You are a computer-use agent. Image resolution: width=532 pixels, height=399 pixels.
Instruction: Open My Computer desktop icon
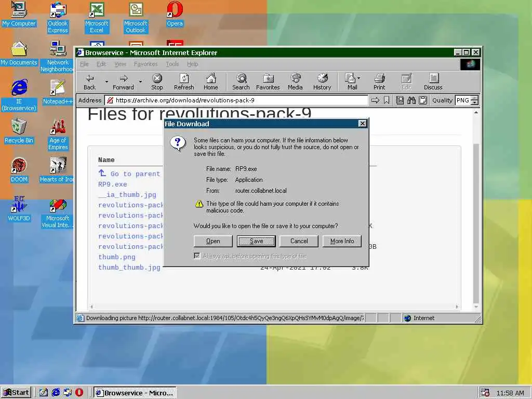point(19,14)
